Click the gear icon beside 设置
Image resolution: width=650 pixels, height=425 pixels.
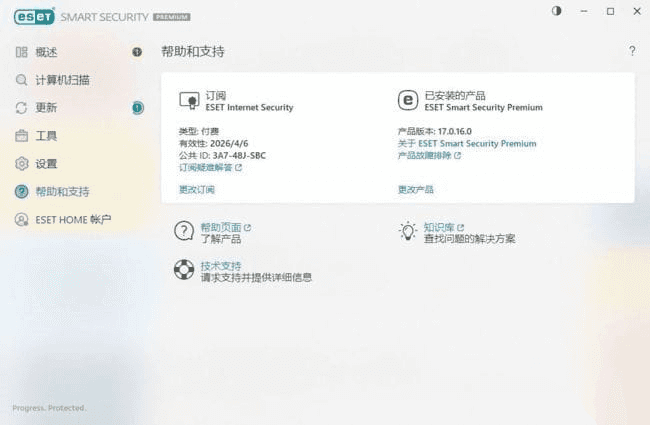(x=22, y=164)
